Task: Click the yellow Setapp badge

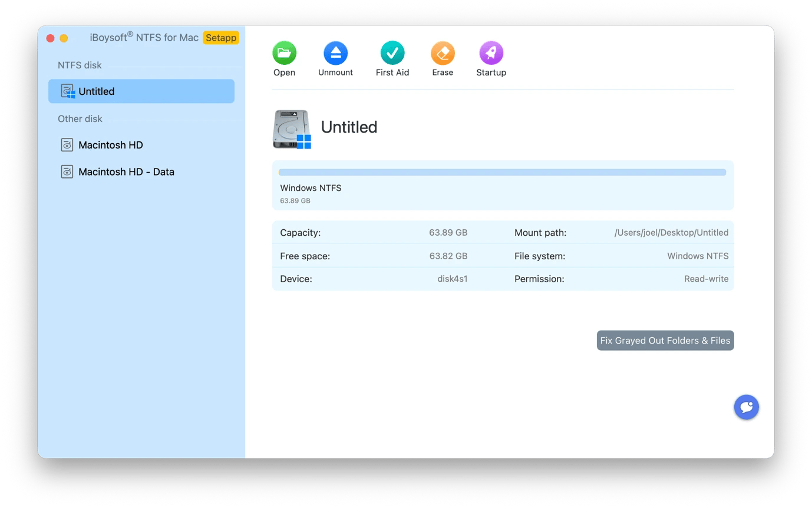Action: coord(221,38)
